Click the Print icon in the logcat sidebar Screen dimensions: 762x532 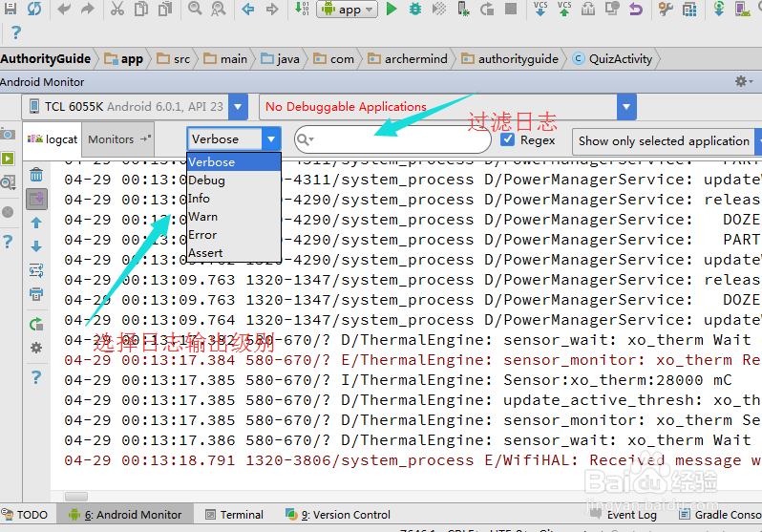[36, 294]
